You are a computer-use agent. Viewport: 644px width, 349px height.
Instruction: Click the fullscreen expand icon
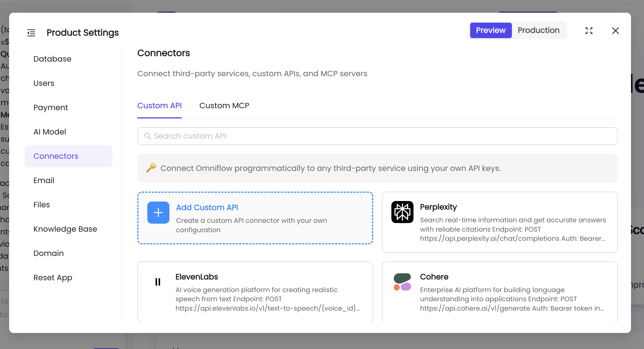[589, 31]
